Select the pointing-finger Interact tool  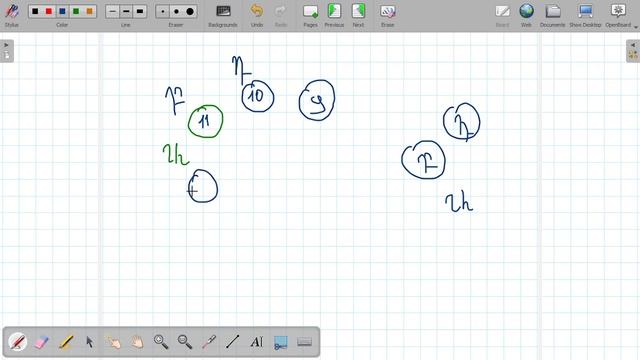click(113, 342)
